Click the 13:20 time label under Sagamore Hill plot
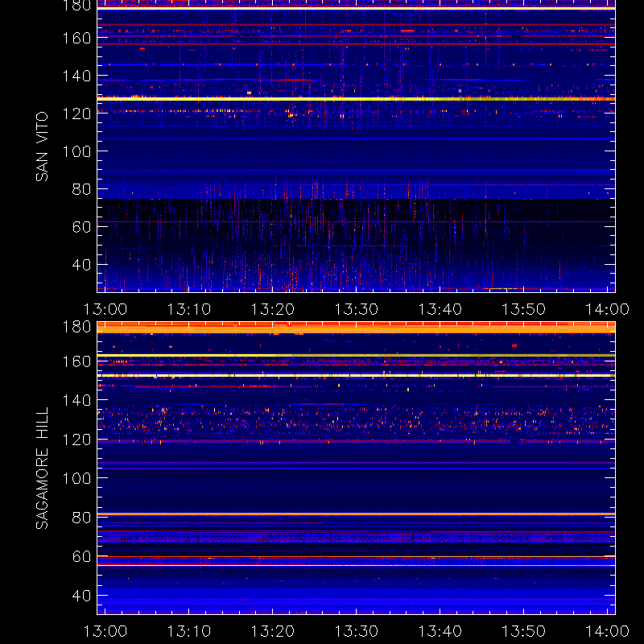This screenshot has height=644, width=644. click(x=273, y=631)
